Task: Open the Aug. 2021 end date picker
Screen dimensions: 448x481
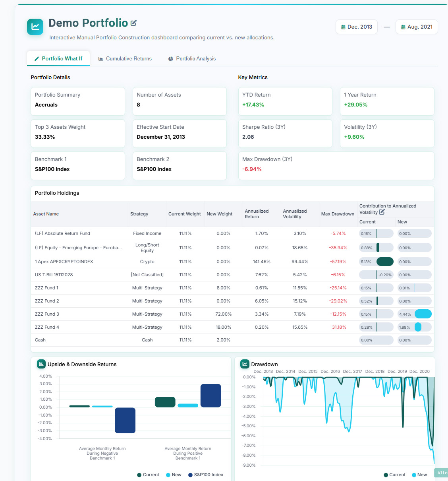Action: click(x=417, y=27)
